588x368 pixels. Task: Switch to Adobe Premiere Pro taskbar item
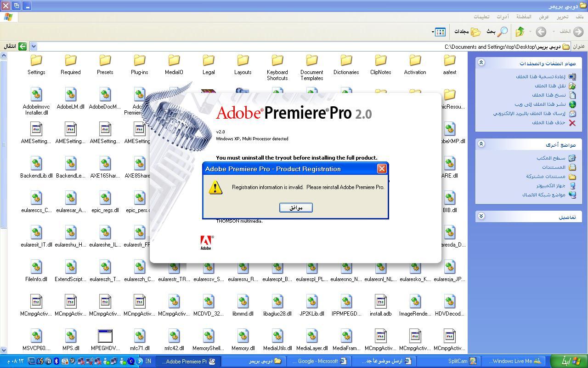pos(188,361)
